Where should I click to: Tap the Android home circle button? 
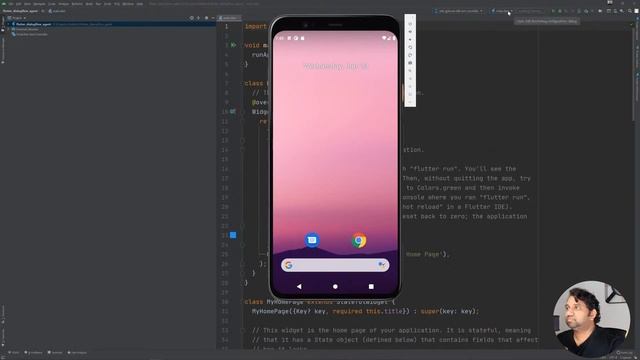(335, 287)
